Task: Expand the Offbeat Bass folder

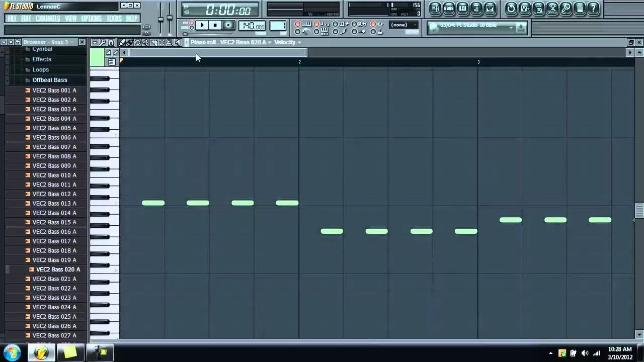Action: click(50, 80)
